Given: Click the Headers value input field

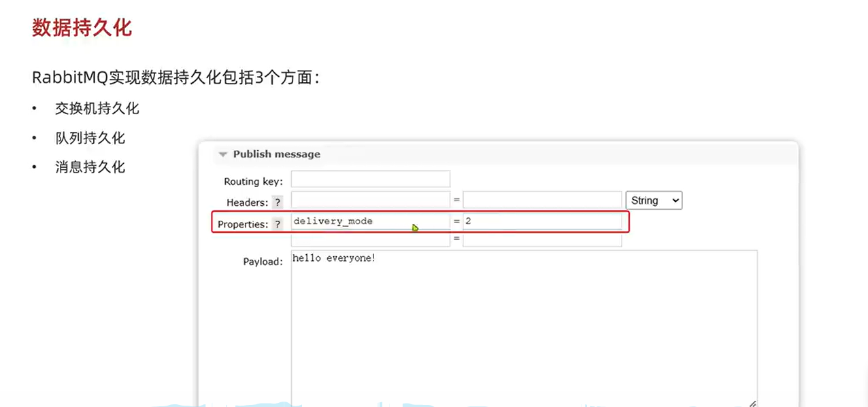Looking at the screenshot, I should click(542, 200).
